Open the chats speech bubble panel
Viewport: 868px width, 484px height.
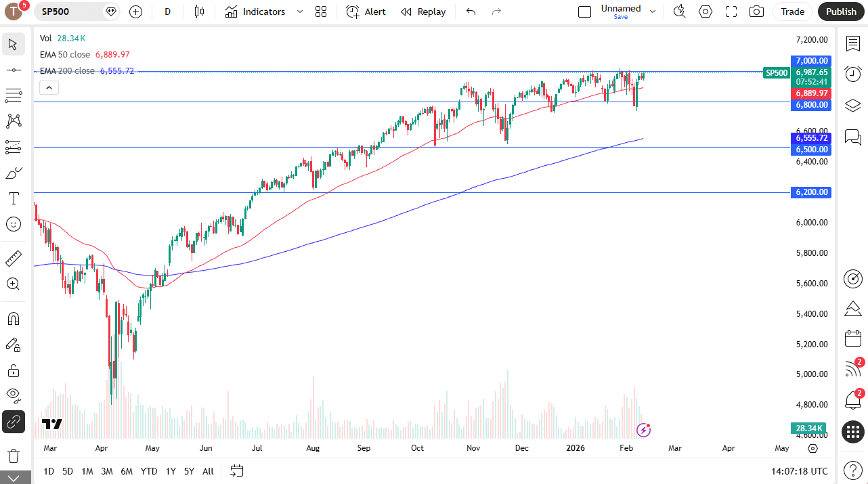pyautogui.click(x=853, y=136)
